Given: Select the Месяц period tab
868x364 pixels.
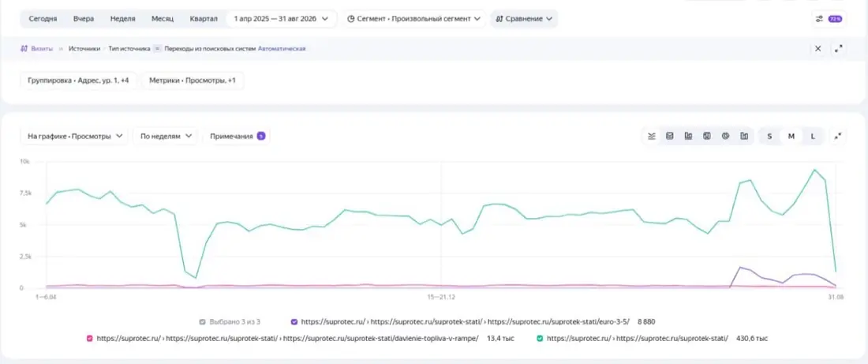Looking at the screenshot, I should tap(163, 19).
